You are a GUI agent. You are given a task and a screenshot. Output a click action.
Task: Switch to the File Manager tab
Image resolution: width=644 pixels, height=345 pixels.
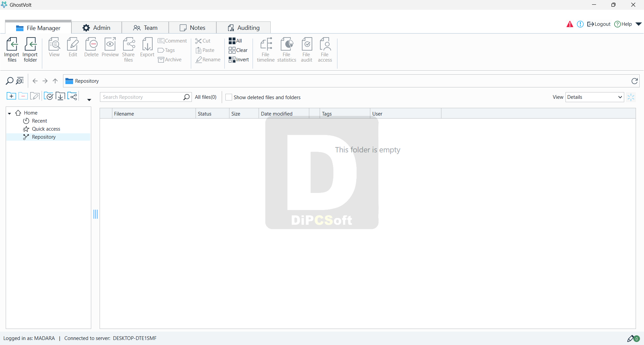[38, 28]
